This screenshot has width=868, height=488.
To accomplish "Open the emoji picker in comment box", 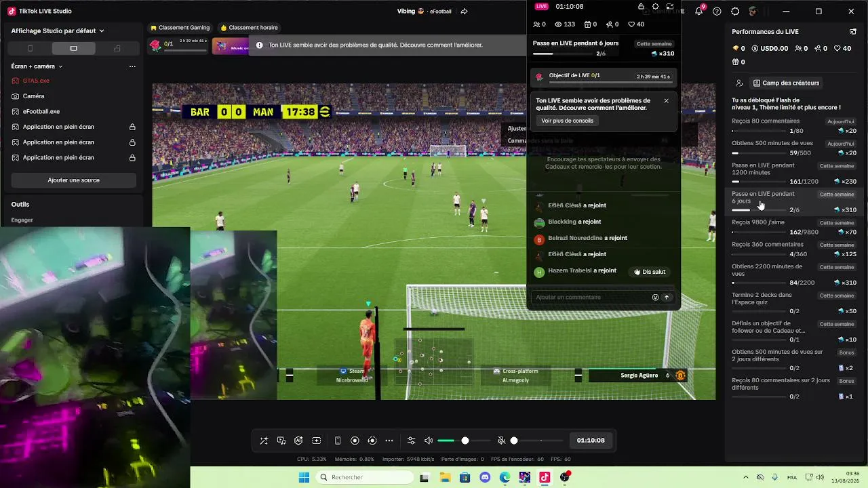I will (x=655, y=297).
